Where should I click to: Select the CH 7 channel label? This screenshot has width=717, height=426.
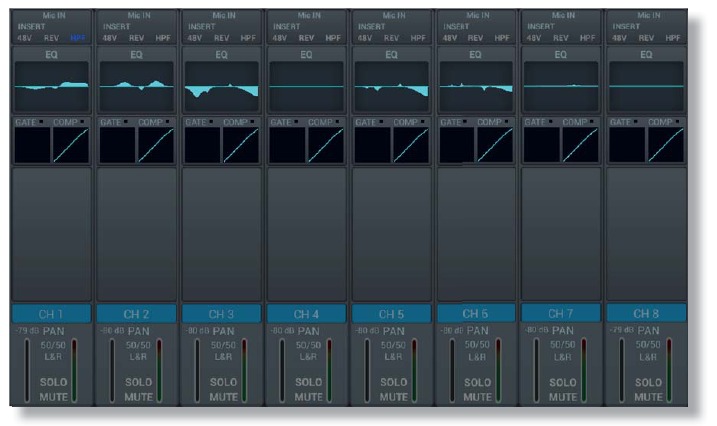coord(561,314)
